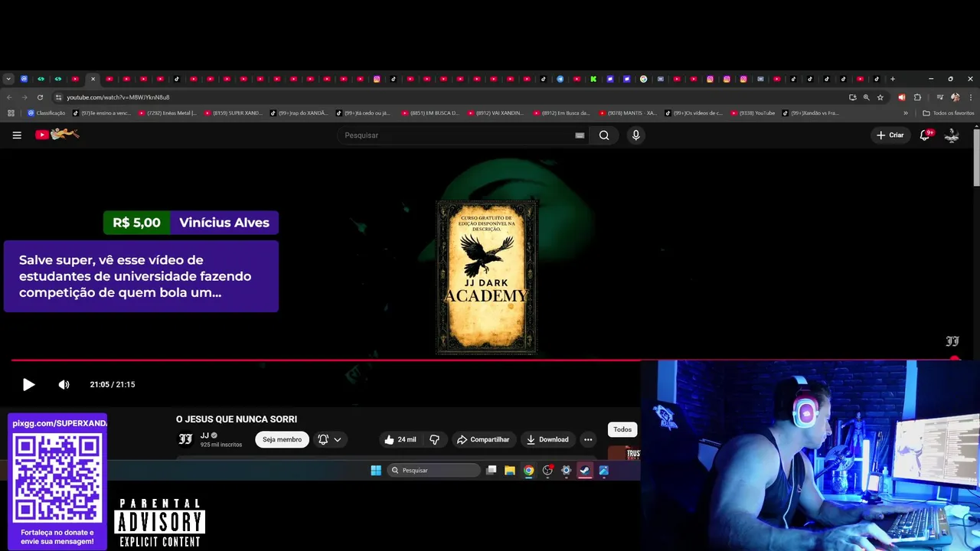The height and width of the screenshot is (551, 980).
Task: Open Task View on the taskbar
Action: pyautogui.click(x=492, y=471)
